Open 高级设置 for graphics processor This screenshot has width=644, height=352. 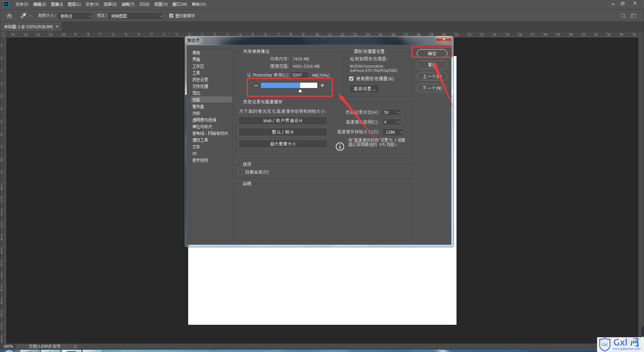[365, 89]
